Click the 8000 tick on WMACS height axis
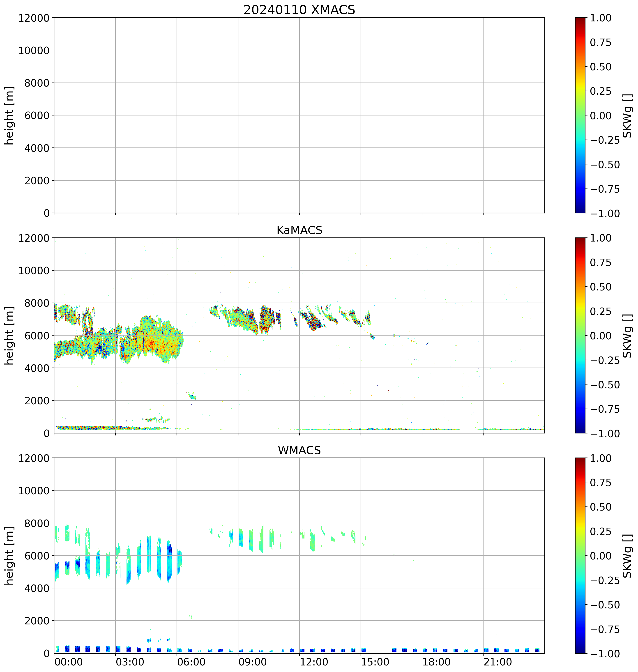The width and height of the screenshot is (638, 672). [37, 523]
